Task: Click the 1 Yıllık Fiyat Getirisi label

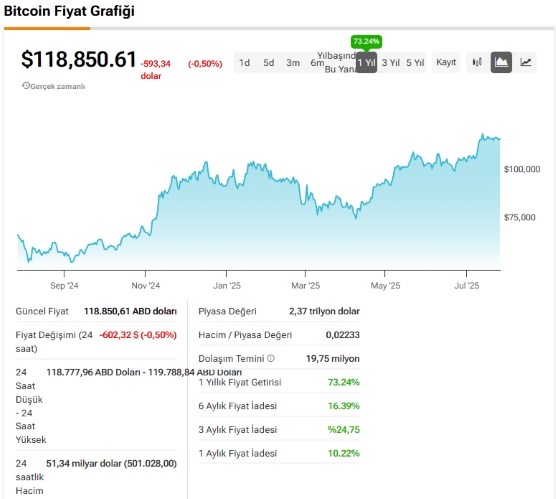Action: point(240,382)
